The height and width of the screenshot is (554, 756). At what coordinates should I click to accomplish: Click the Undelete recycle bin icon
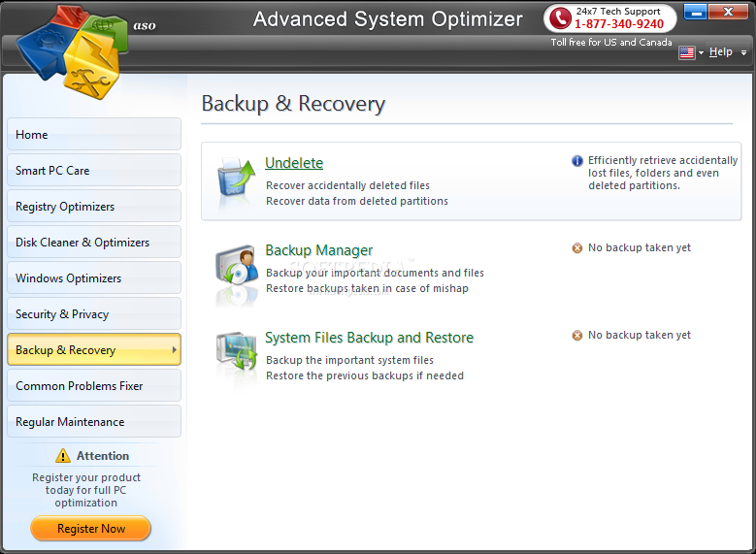pyautogui.click(x=236, y=179)
